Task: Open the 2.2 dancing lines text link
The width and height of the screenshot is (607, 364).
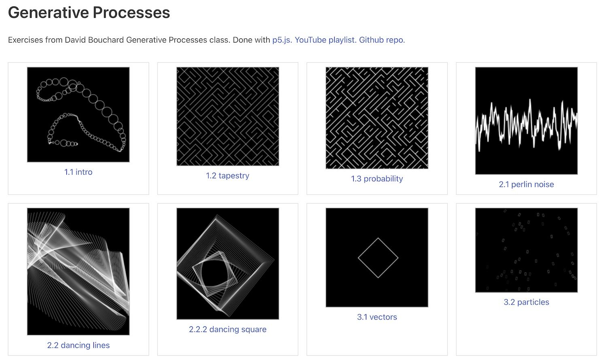Action: (x=78, y=345)
